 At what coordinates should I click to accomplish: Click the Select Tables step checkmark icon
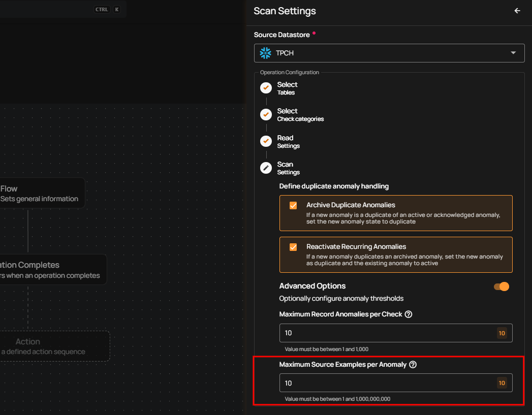point(266,88)
